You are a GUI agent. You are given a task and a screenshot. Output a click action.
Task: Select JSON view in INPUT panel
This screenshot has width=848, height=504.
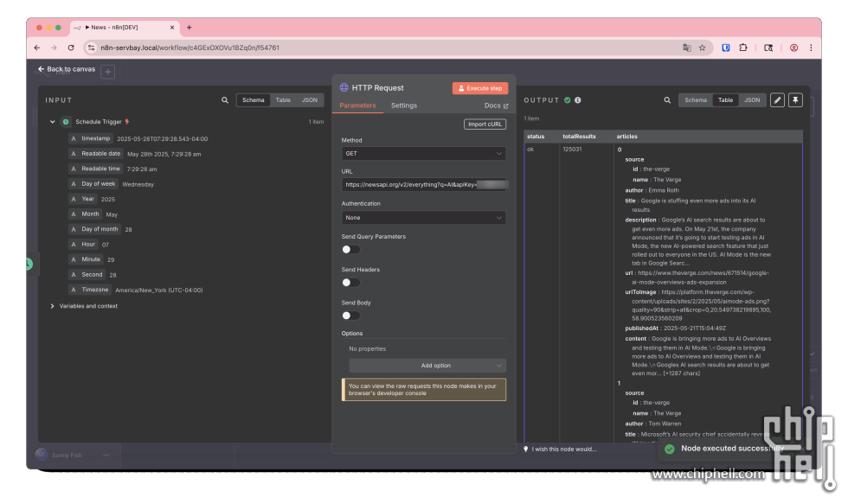[x=310, y=100]
